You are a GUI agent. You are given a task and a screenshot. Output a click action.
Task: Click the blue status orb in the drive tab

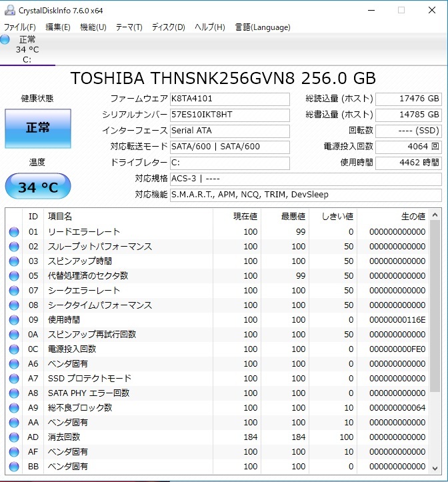pos(5,39)
